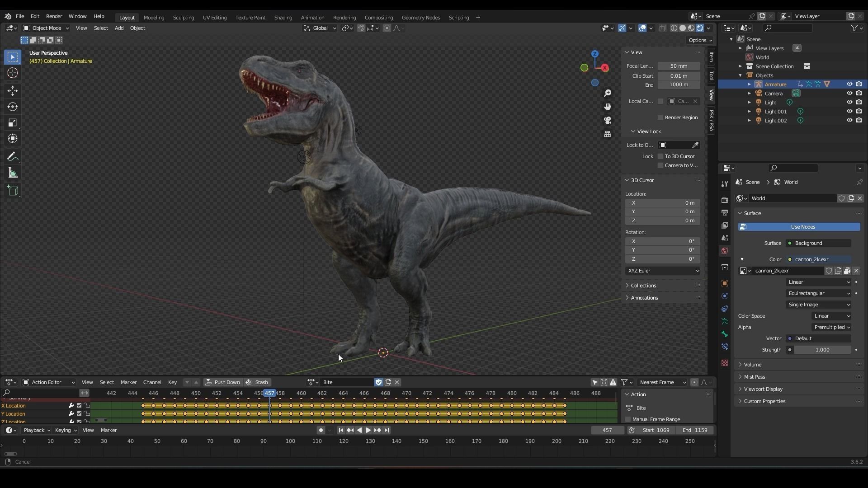Switch to solid viewport shading

(x=683, y=28)
